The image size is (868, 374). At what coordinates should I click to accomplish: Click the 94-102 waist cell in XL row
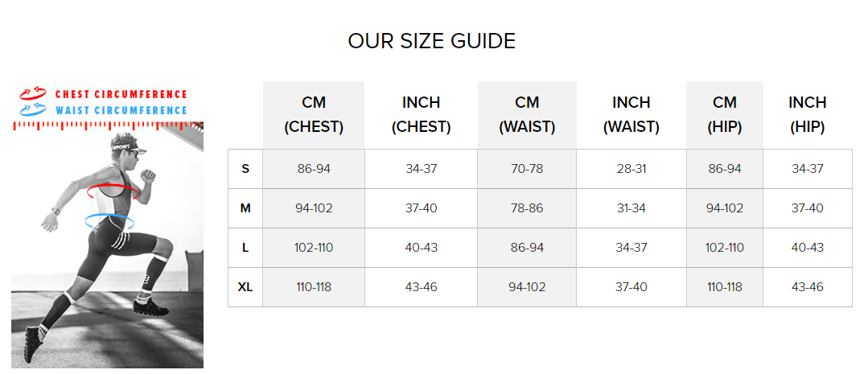tap(527, 287)
